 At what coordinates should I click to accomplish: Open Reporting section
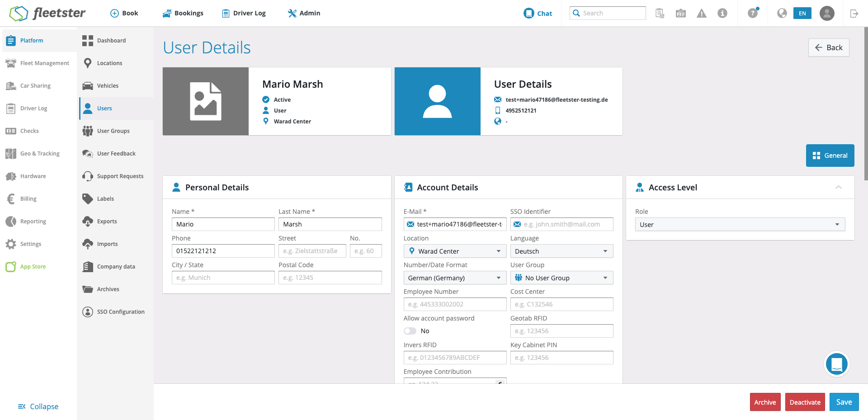coord(39,222)
